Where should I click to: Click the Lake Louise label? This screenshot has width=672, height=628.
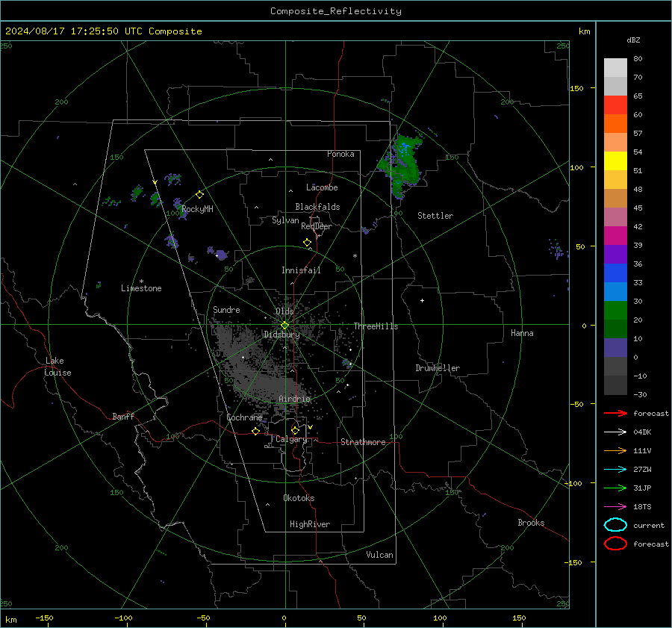[57, 367]
